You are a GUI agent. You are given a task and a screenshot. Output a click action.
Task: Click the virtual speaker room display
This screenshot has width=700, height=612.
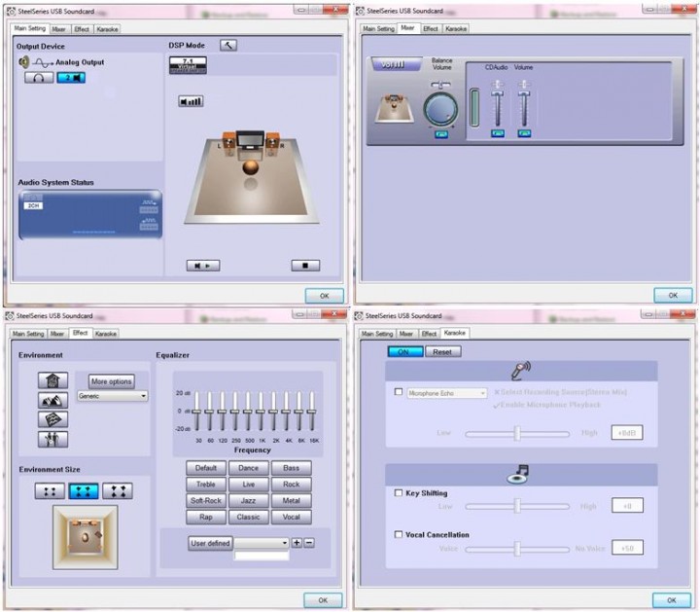pos(252,176)
